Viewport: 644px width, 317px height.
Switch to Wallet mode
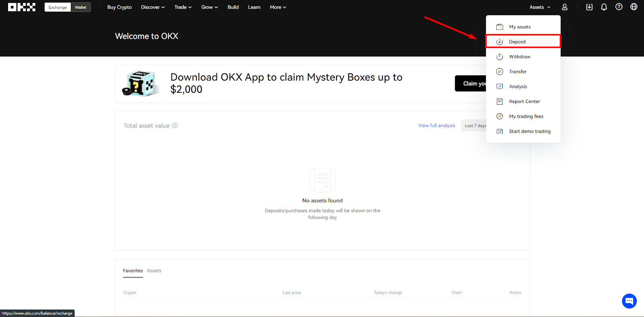click(x=80, y=7)
